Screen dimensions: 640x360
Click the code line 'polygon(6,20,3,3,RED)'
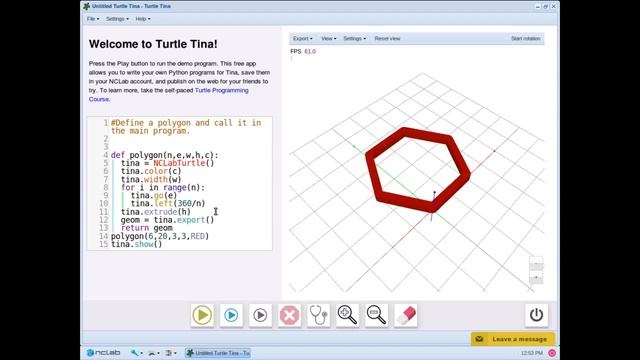pyautogui.click(x=160, y=236)
